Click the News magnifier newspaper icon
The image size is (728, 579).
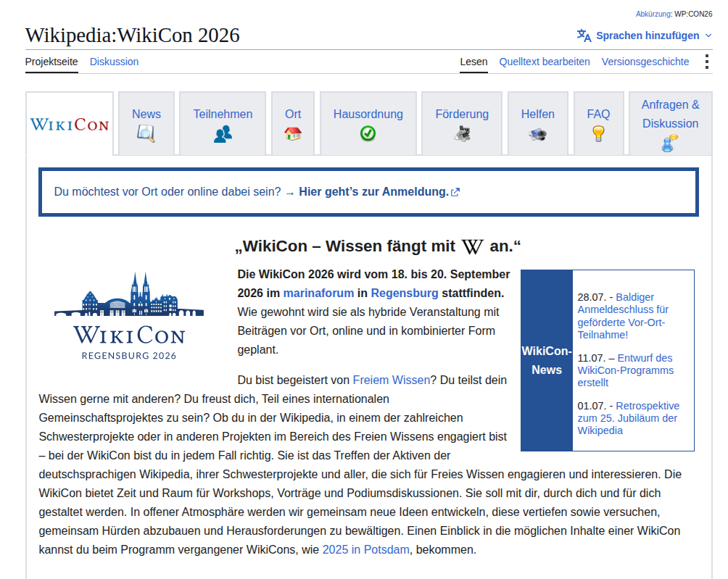click(146, 134)
